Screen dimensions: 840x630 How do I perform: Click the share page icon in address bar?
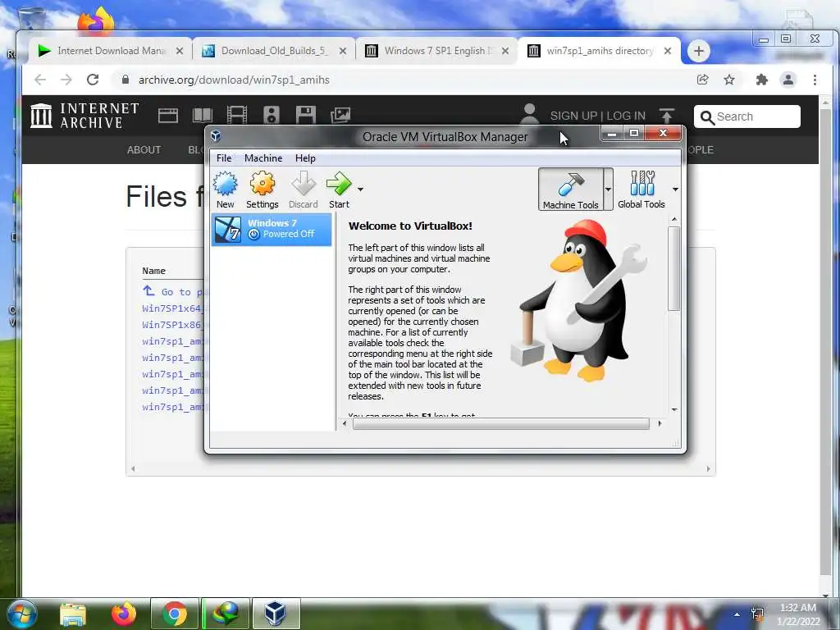702,80
